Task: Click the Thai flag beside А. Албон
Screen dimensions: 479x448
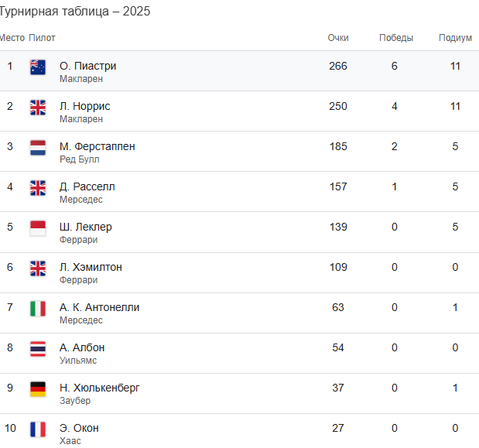Action: (x=38, y=349)
